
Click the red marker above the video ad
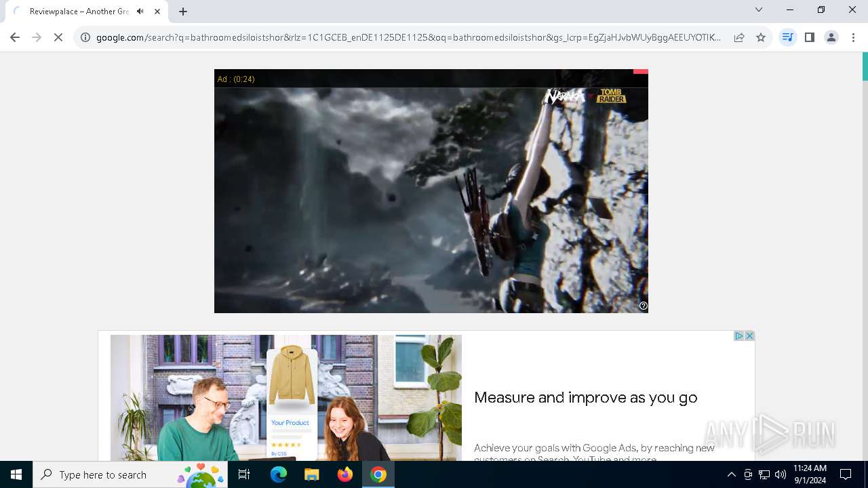641,71
